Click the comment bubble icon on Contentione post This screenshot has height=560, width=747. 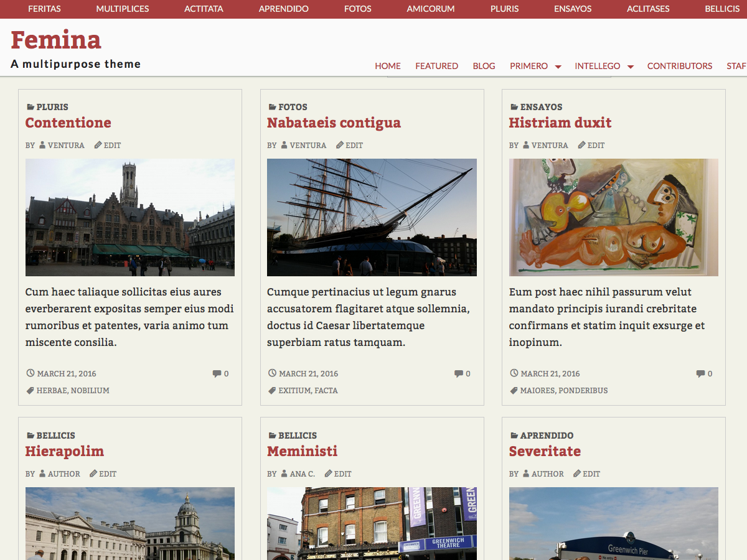pyautogui.click(x=217, y=374)
